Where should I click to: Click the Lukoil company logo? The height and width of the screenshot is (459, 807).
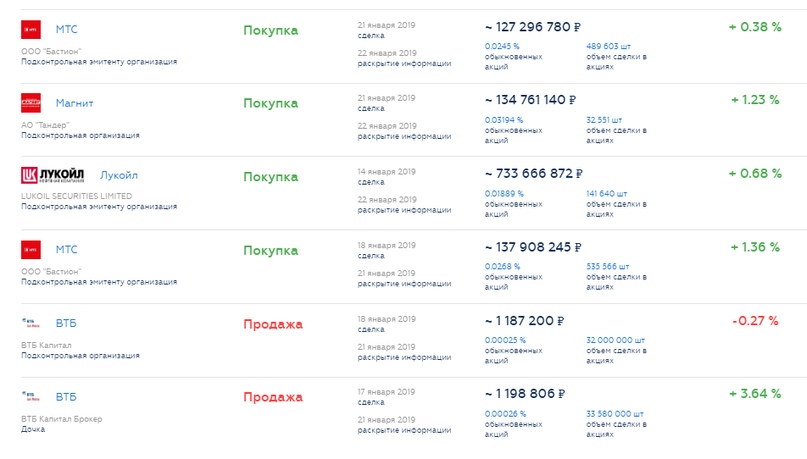pos(55,175)
